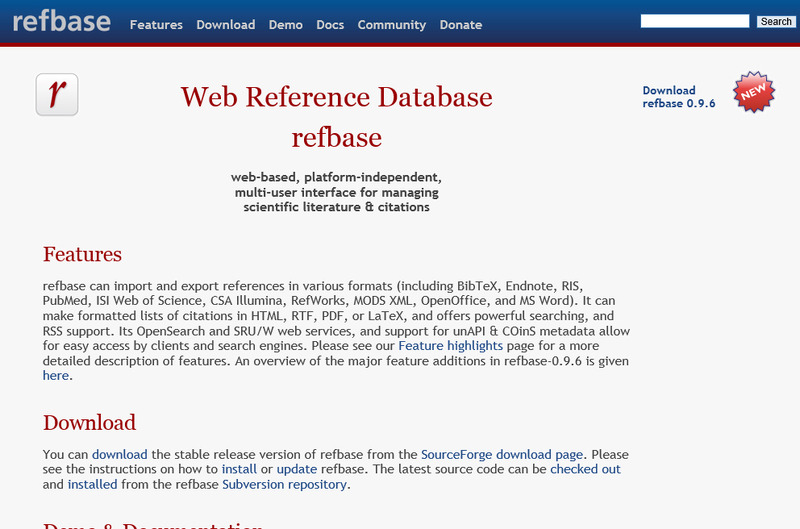Click the red 'r' refbase icon

[x=57, y=94]
